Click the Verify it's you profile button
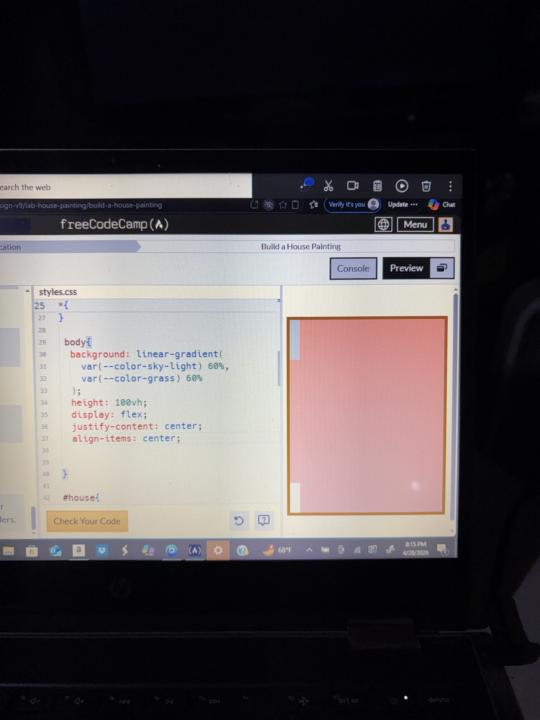Screen dimensions: 540x720 point(353,204)
